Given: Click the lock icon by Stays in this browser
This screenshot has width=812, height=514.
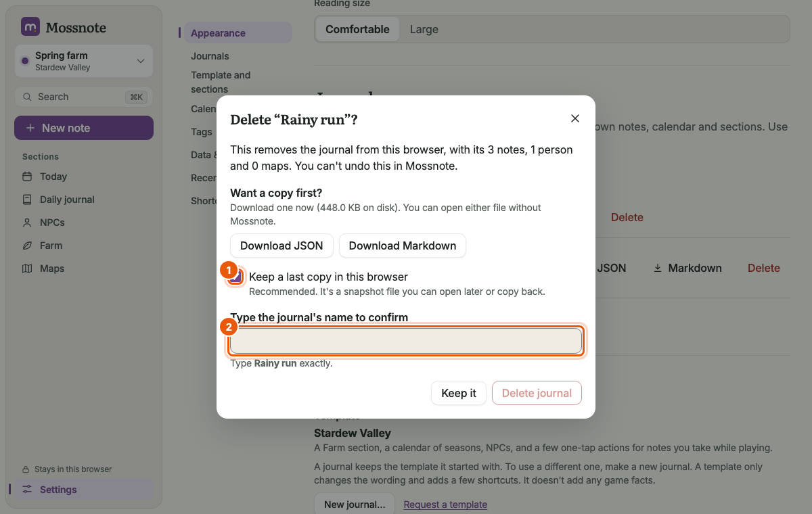Looking at the screenshot, I should 26,469.
